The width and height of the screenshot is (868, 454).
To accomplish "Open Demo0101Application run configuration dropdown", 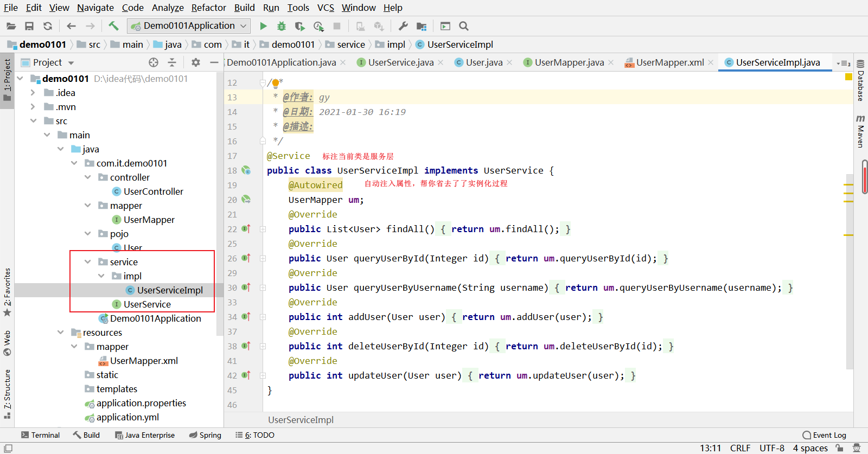I will point(189,26).
